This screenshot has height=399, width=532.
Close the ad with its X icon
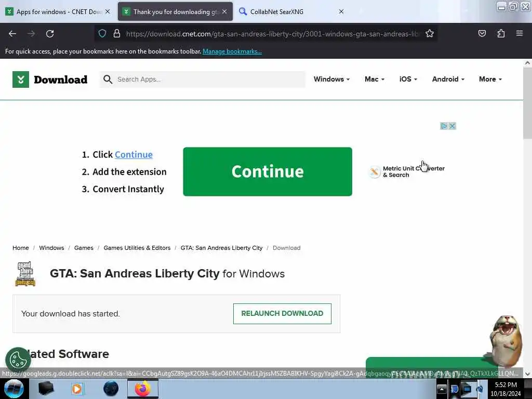[452, 126]
